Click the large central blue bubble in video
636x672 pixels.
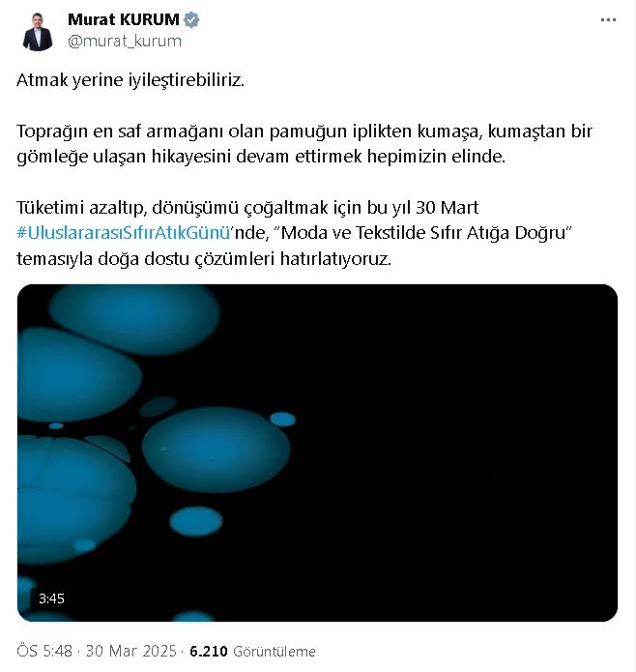click(217, 450)
